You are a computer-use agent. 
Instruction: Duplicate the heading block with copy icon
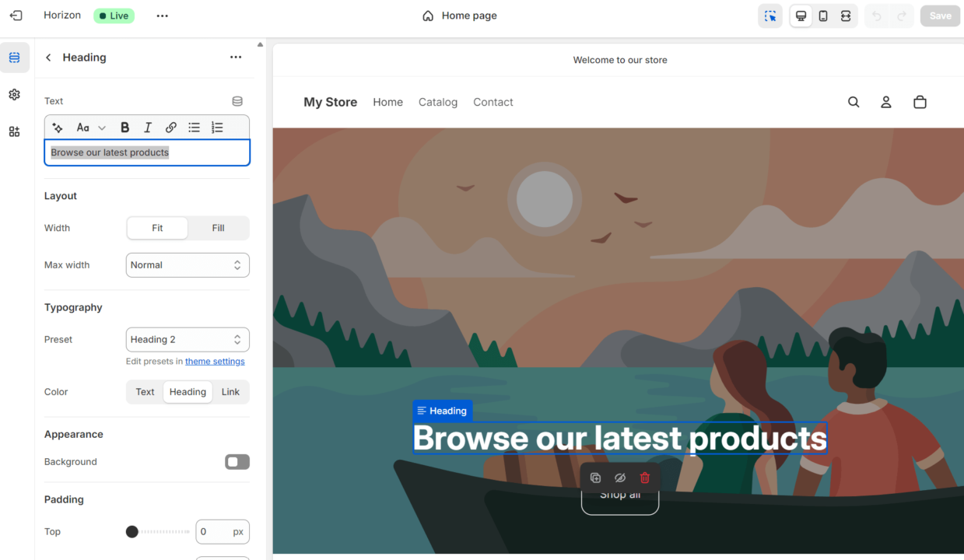tap(595, 477)
